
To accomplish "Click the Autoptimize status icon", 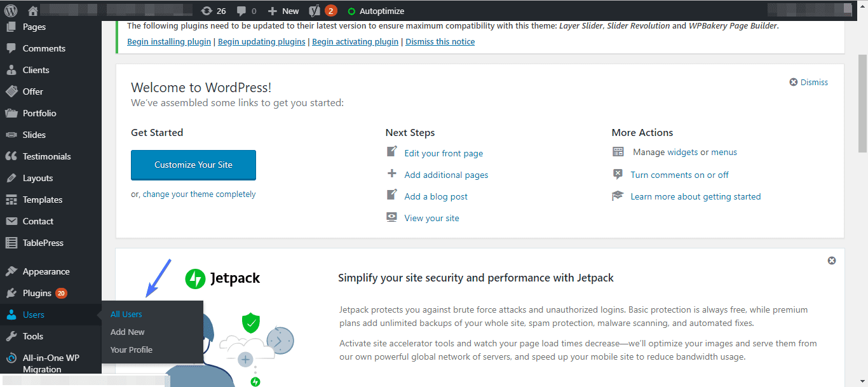I will tap(351, 11).
